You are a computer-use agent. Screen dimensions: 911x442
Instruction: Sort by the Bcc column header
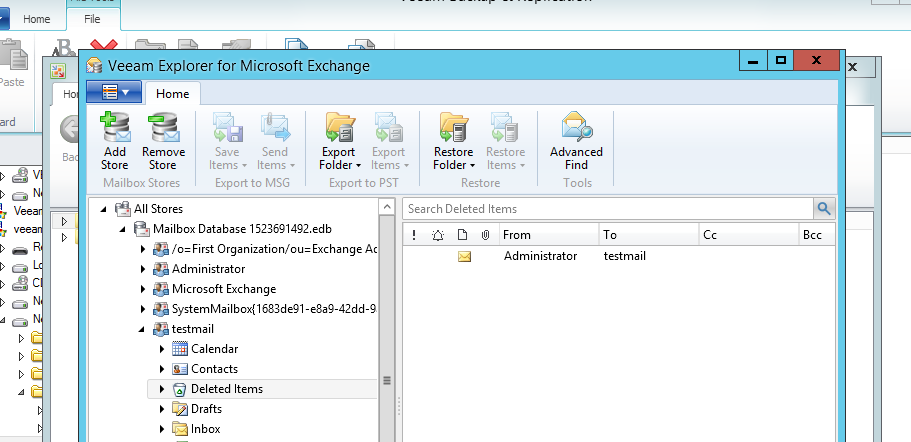click(817, 235)
